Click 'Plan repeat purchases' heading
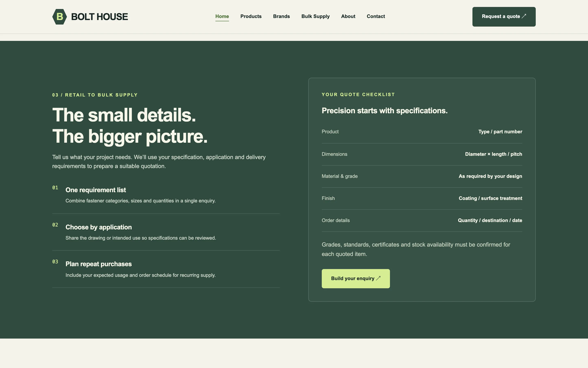The image size is (588, 368). 99,264
